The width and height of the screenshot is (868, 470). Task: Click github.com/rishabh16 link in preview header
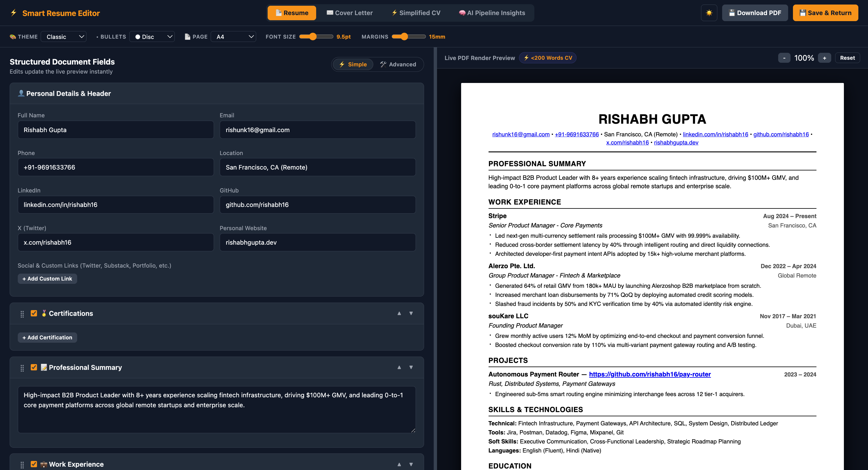[781, 134]
